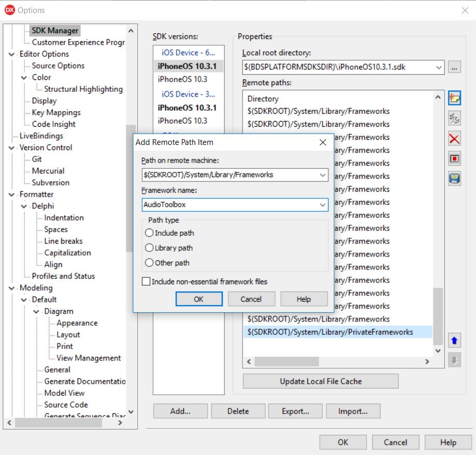Collapse the Delphi tree node
The height and width of the screenshot is (455, 476).
(24, 207)
